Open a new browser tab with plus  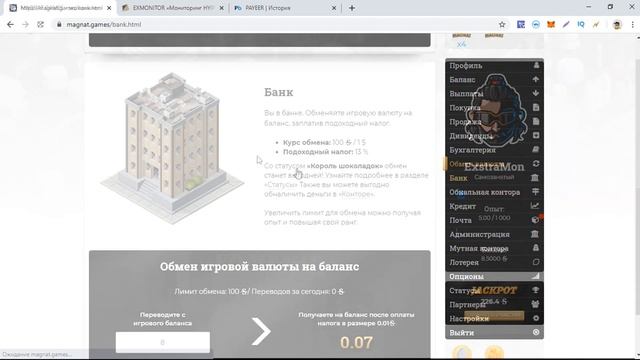(x=352, y=8)
